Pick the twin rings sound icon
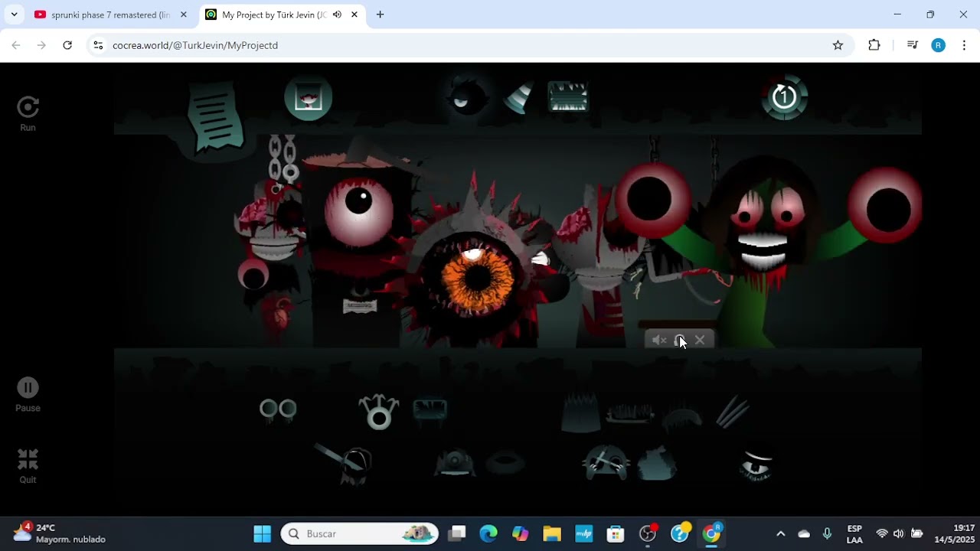This screenshot has height=551, width=980. pyautogui.click(x=278, y=409)
